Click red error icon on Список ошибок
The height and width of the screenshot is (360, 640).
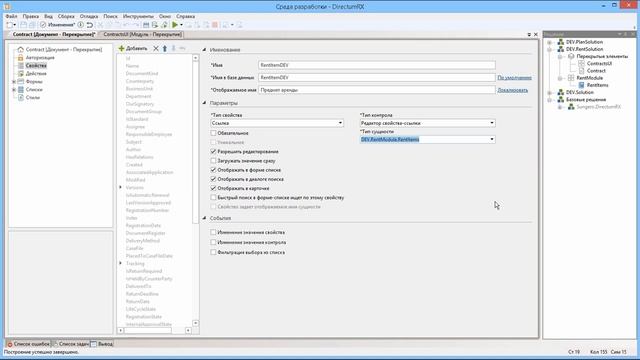tap(10, 344)
